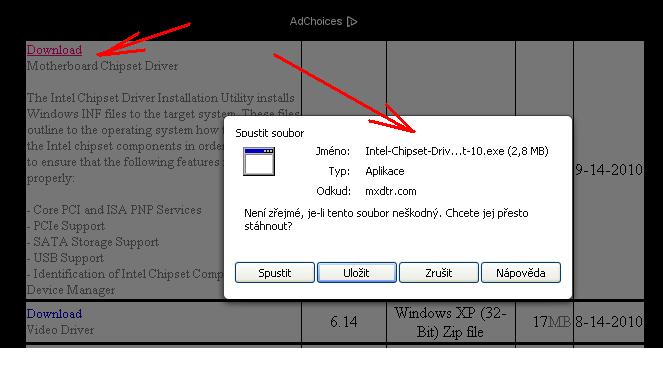
Task: Cancel the download with the Zrušit button
Action: coord(439,273)
